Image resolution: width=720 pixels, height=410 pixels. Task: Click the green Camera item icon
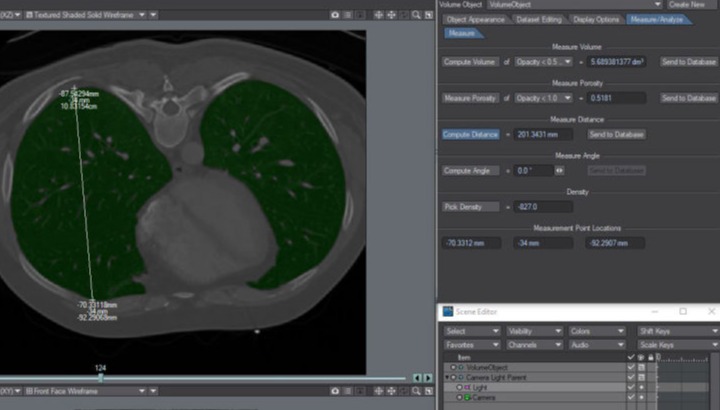[466, 397]
